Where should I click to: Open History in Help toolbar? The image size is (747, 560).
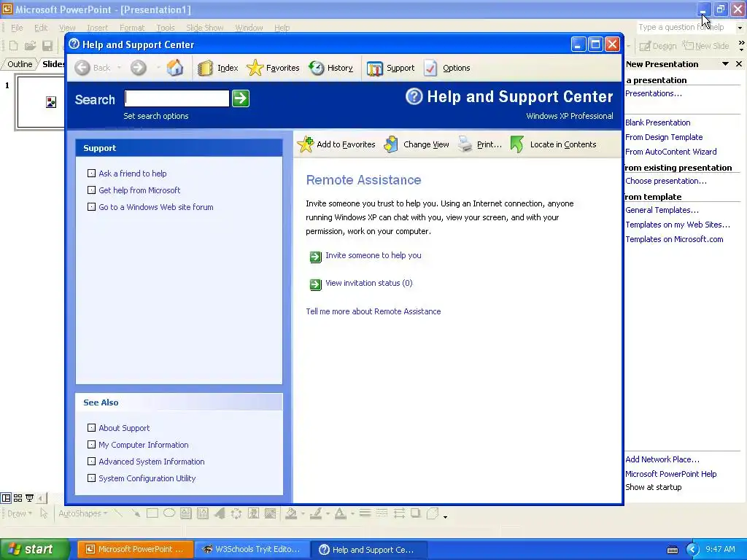click(x=330, y=68)
